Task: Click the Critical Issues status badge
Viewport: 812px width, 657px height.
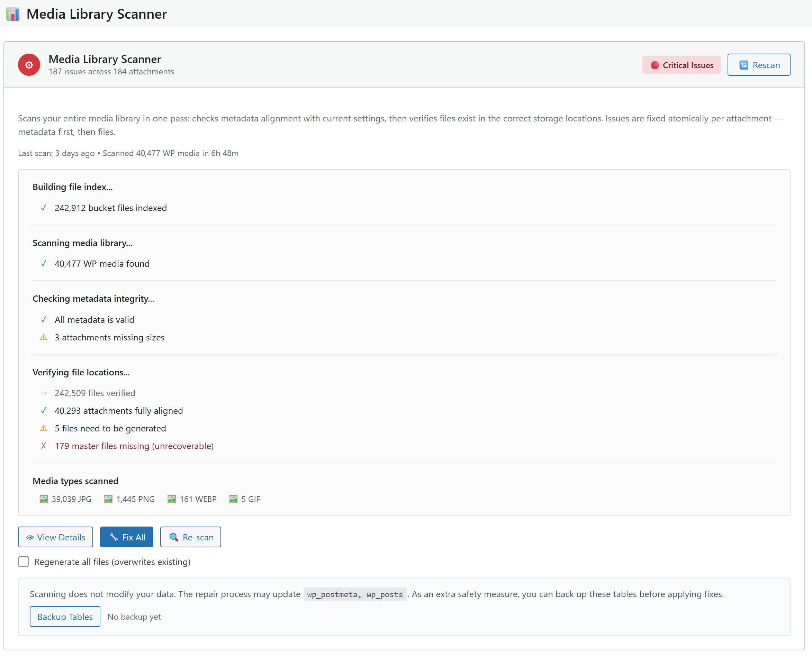Action: [x=681, y=65]
